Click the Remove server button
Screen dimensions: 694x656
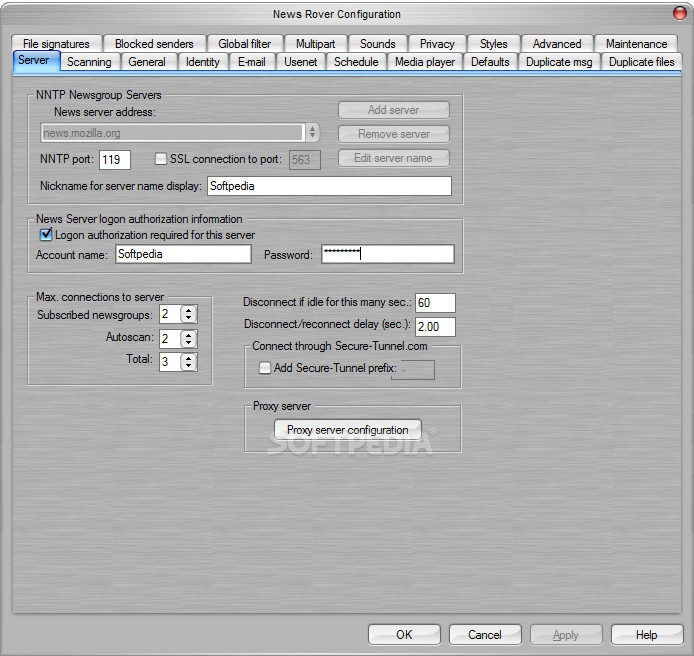(394, 134)
